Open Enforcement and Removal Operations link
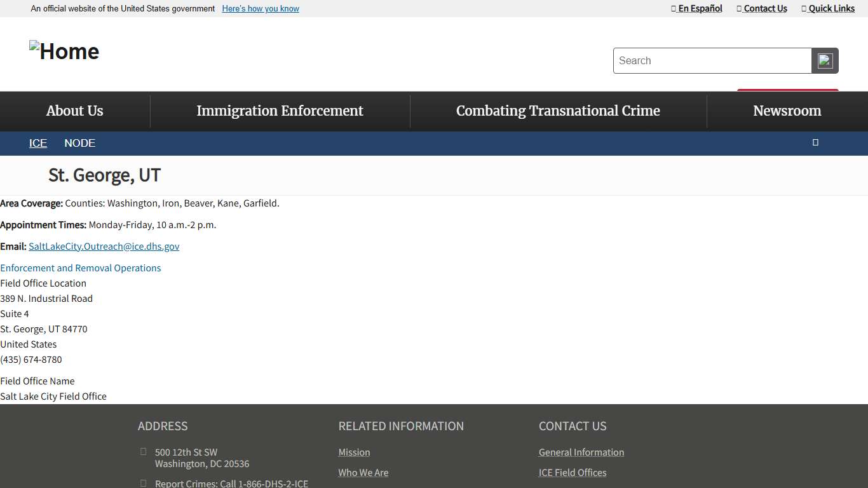This screenshot has width=868, height=488. [81, 268]
